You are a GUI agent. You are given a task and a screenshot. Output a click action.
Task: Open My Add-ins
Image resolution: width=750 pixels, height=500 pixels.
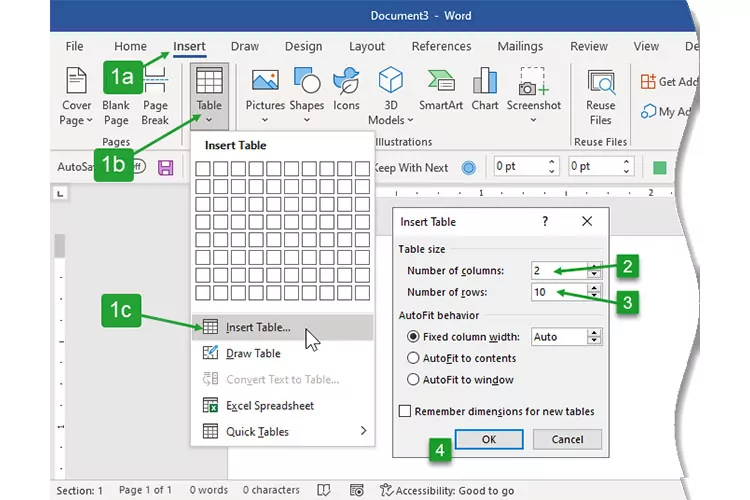click(x=667, y=111)
